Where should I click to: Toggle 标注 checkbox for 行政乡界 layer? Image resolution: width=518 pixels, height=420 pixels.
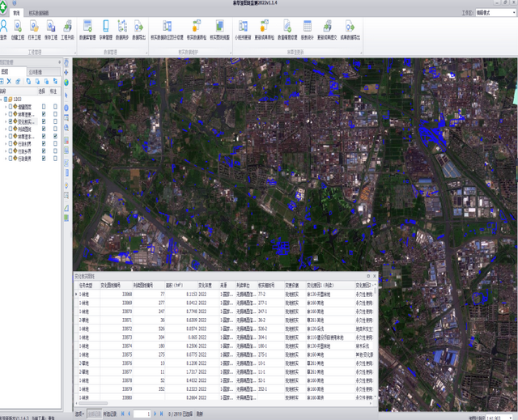pyautogui.click(x=55, y=151)
